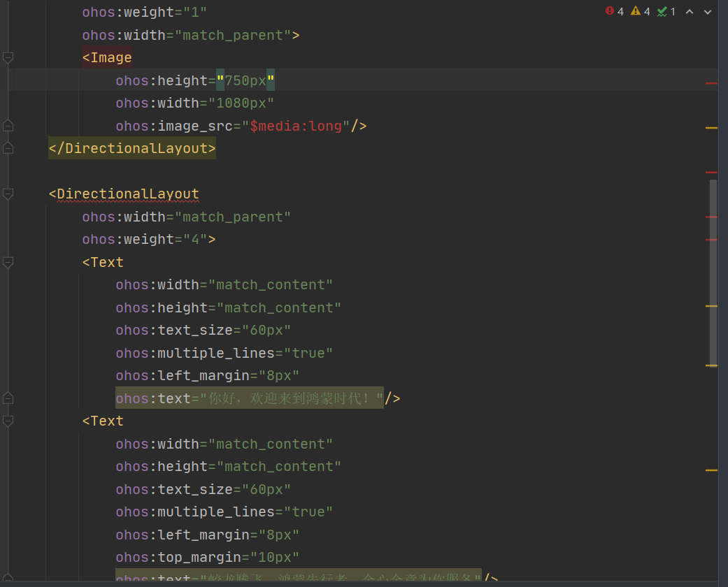Go to previous highlighted error arrow
728x587 pixels.
690,12
